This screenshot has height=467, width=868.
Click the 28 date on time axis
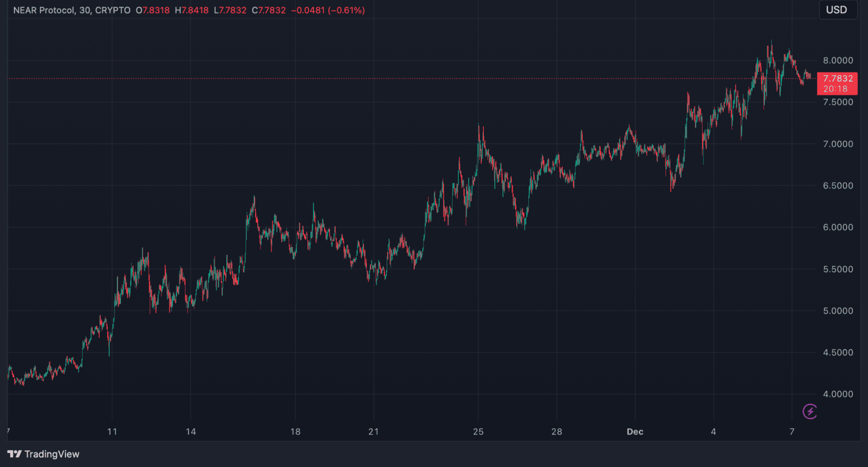pyautogui.click(x=556, y=432)
